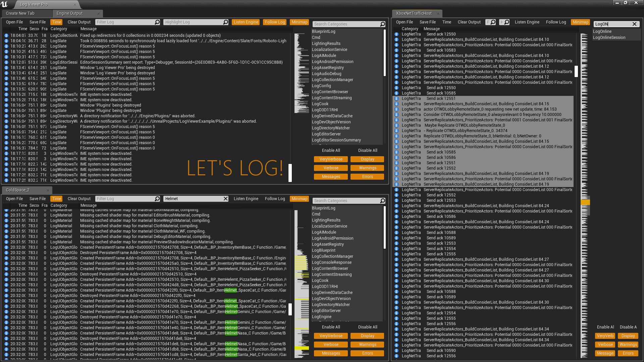Clear the LogON category search with the X icon
The image size is (644, 362).
(x=634, y=24)
